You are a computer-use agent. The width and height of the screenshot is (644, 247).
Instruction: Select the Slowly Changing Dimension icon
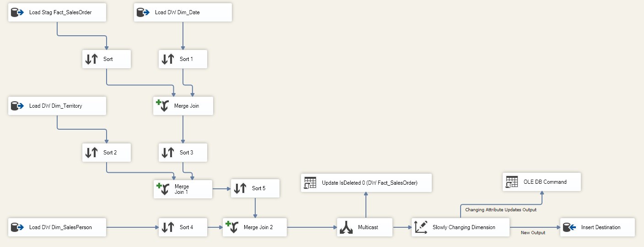point(420,227)
